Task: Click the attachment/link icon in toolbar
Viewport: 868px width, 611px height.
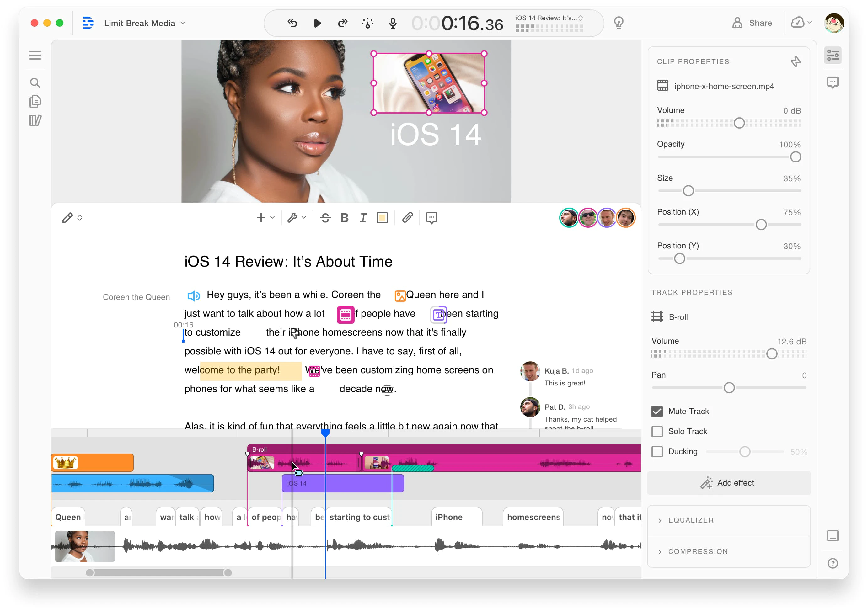Action: [x=408, y=218]
